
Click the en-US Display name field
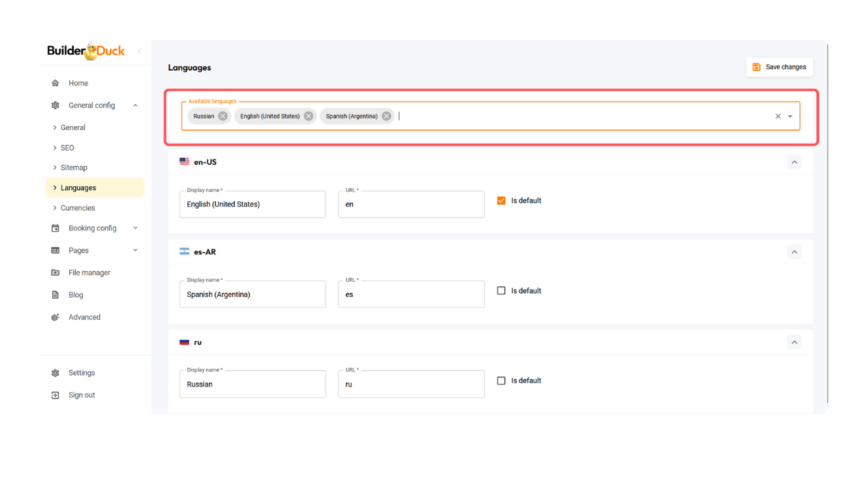coord(252,204)
